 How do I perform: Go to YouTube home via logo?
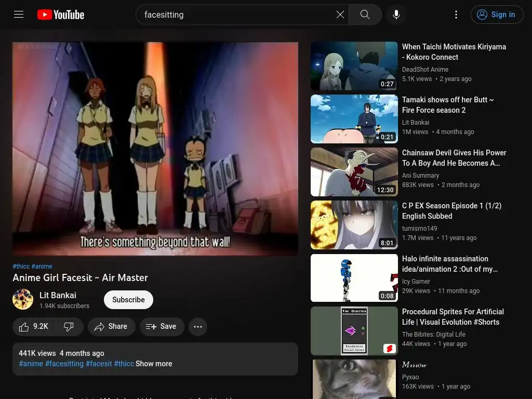click(x=61, y=15)
